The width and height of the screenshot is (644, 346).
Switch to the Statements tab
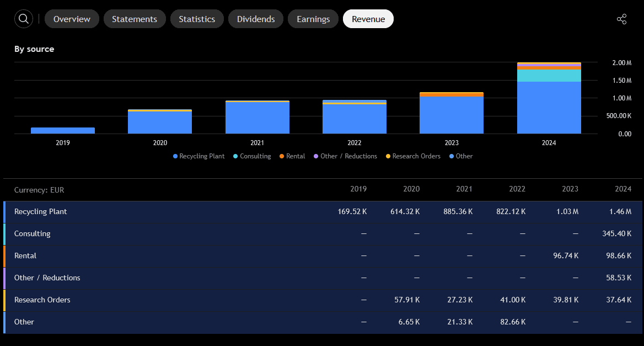click(x=135, y=19)
